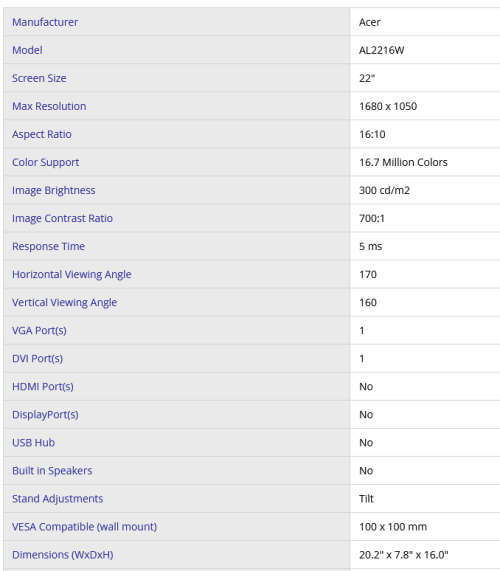This screenshot has height=571, width=500.
Task: Click the Manufacturer spec link
Action: point(45,22)
